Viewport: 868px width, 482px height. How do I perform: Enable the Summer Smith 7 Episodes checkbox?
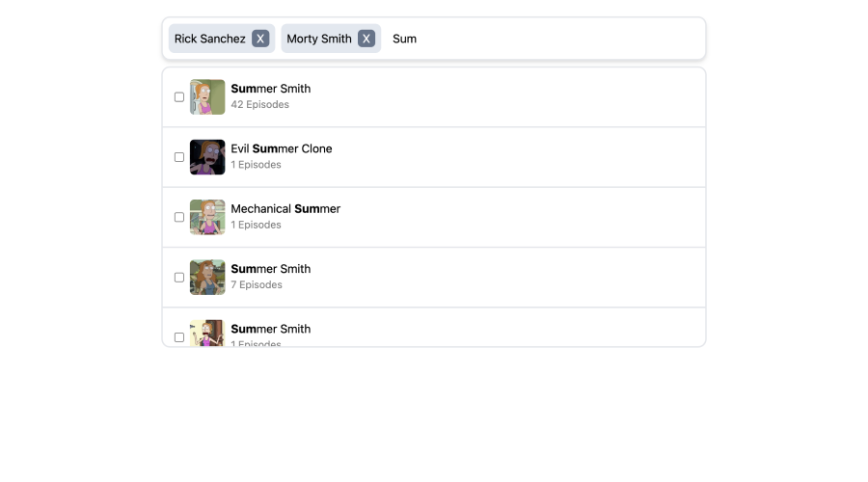[x=179, y=278]
